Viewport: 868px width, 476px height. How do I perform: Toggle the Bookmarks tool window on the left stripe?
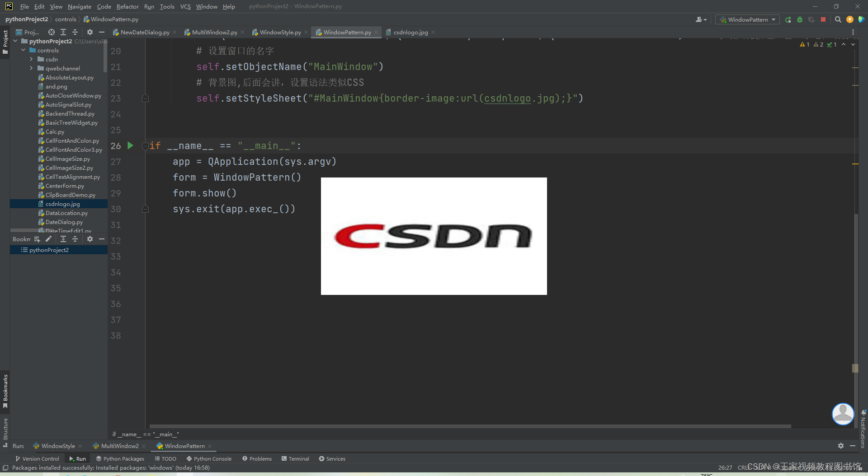click(5, 392)
